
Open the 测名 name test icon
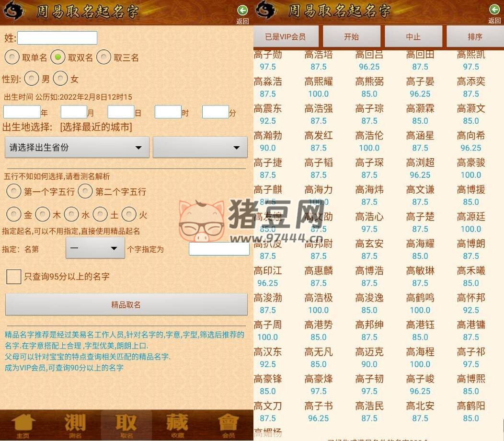pyautogui.click(x=75, y=425)
